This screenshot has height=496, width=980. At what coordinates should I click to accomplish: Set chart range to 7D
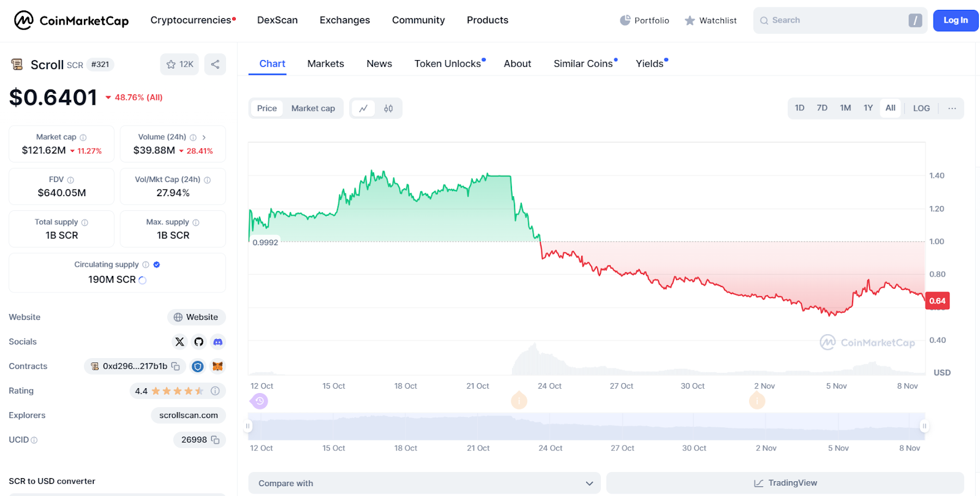(822, 108)
